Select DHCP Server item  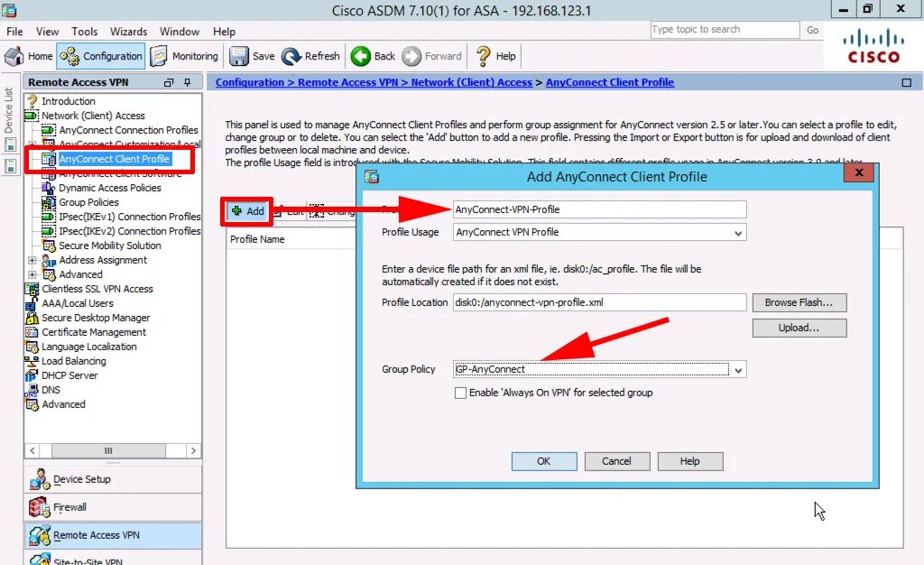69,375
